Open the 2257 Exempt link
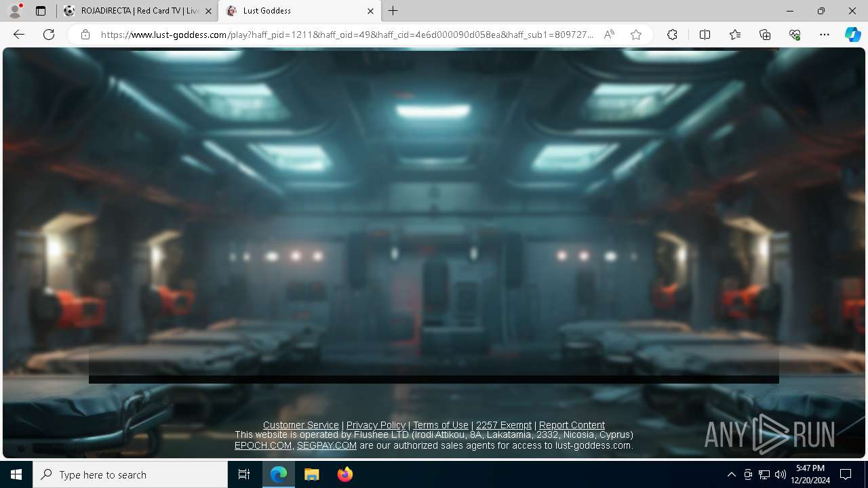The image size is (868, 488). 504,425
